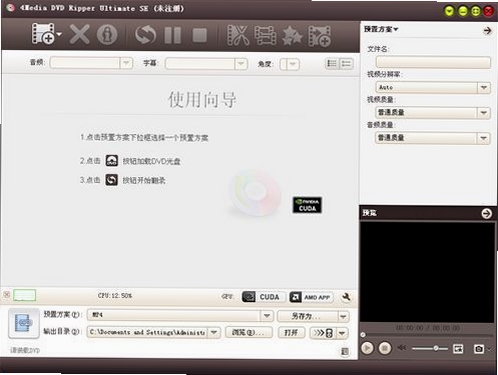498x375 pixels.
Task: Click the profile filmstrip thumbnail at bottom left
Action: point(23,323)
